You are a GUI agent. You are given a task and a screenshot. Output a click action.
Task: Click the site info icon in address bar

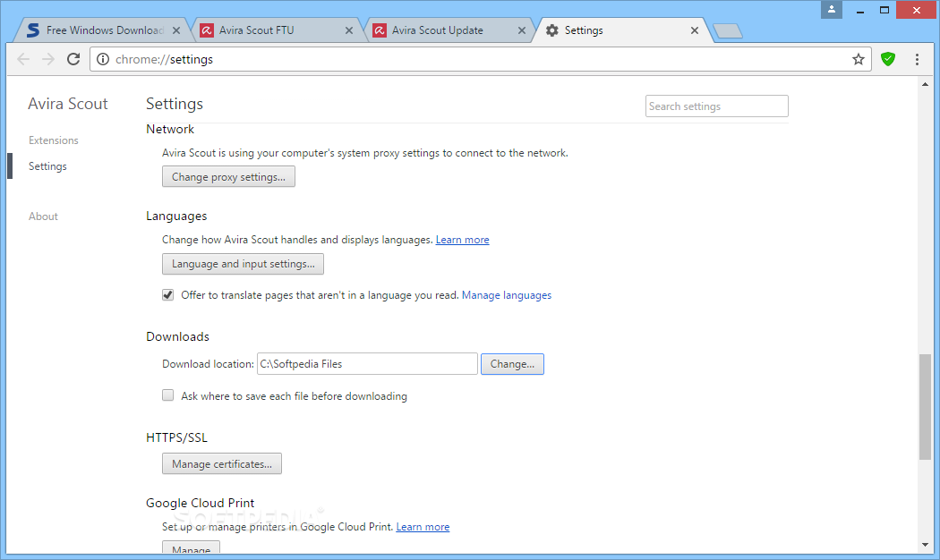[103, 59]
